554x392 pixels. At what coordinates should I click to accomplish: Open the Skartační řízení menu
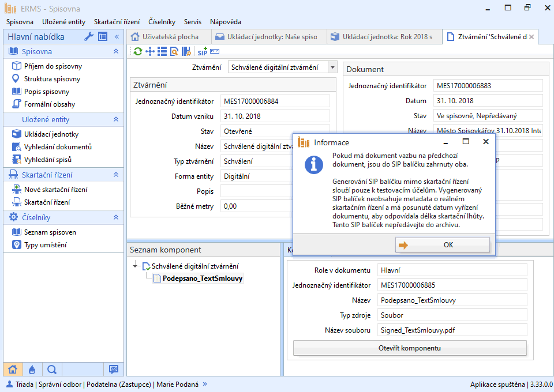[x=117, y=22]
